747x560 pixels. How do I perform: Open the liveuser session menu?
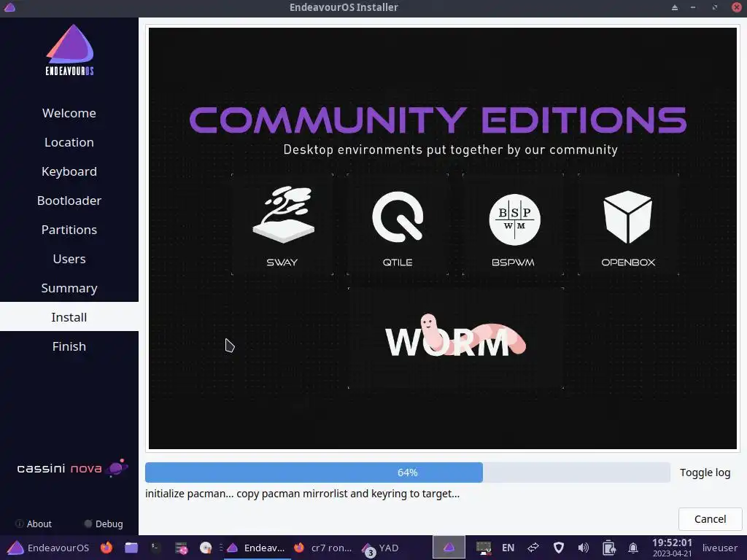[720, 548]
